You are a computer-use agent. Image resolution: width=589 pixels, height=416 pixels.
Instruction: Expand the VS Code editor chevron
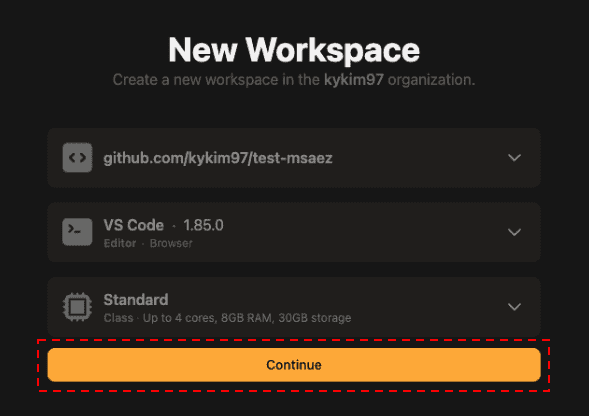tap(514, 232)
